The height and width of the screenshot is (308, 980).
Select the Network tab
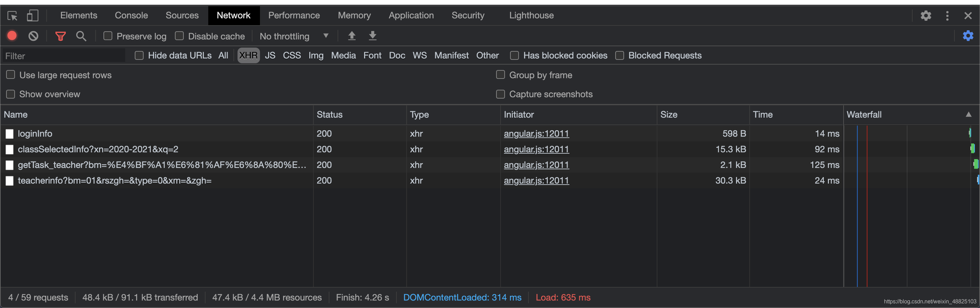pyautogui.click(x=233, y=15)
